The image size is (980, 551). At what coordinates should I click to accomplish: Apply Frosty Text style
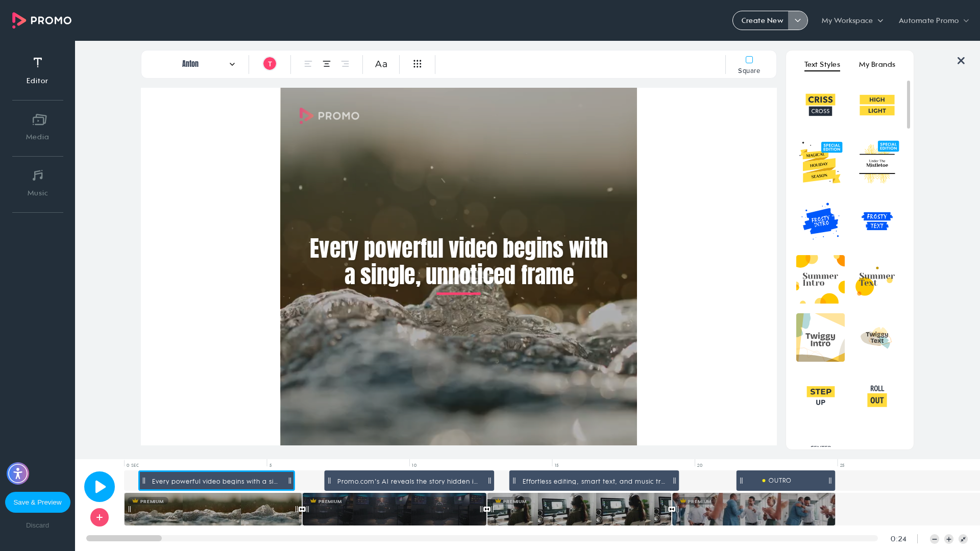877,221
